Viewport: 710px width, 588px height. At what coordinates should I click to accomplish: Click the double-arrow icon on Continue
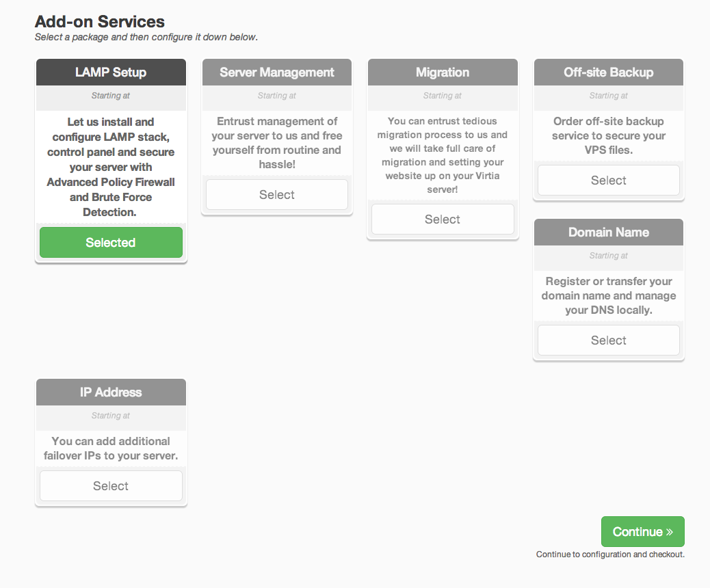669,532
